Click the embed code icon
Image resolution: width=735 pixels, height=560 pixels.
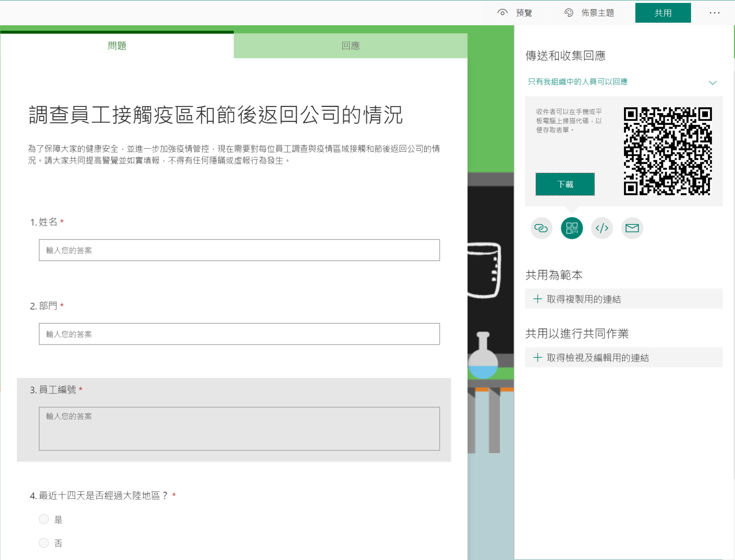tap(602, 228)
